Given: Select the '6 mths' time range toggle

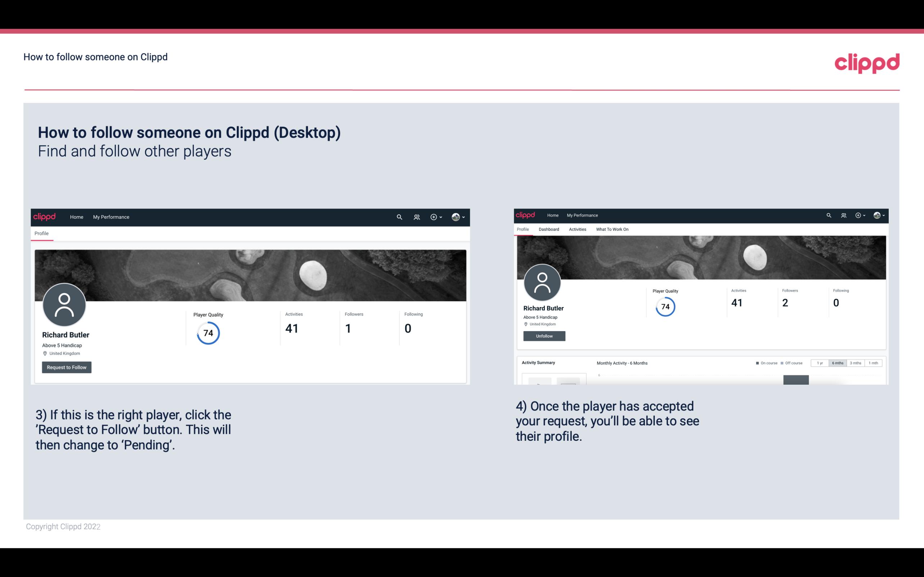Looking at the screenshot, I should pos(838,363).
